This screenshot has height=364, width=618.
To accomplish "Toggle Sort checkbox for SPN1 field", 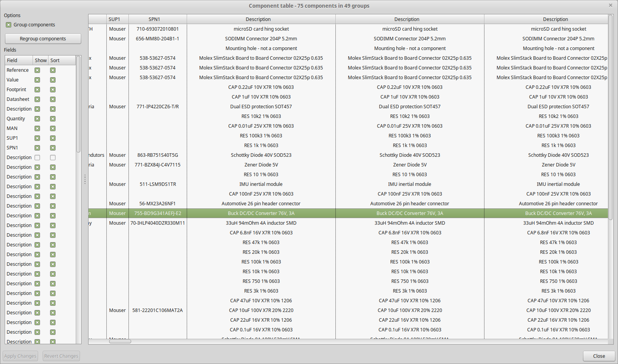I will 53,148.
